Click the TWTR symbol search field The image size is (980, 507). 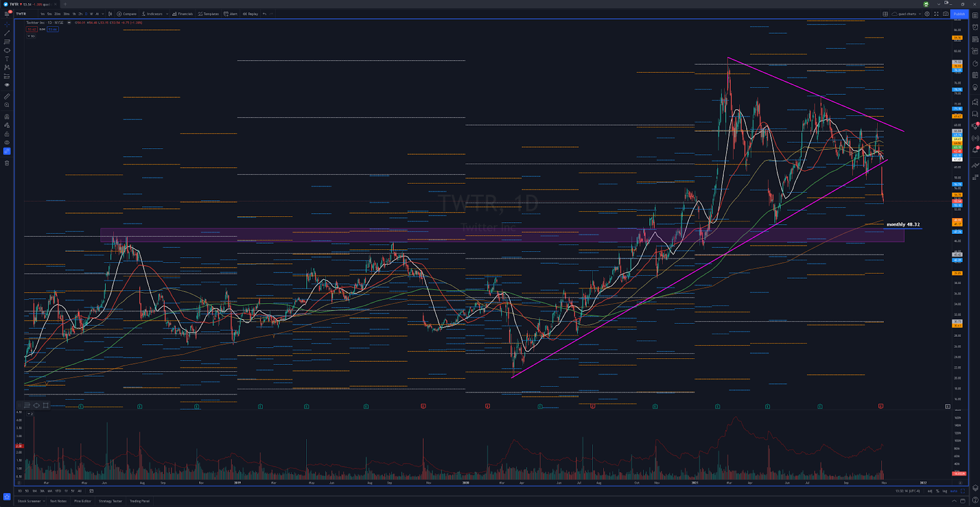pyautogui.click(x=24, y=13)
